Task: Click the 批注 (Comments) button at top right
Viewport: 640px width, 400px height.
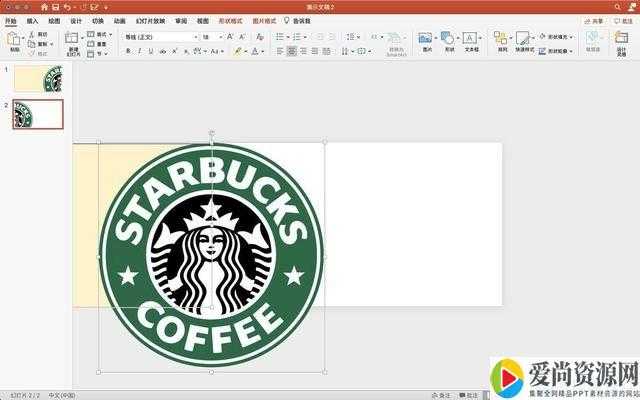Action: click(x=621, y=20)
